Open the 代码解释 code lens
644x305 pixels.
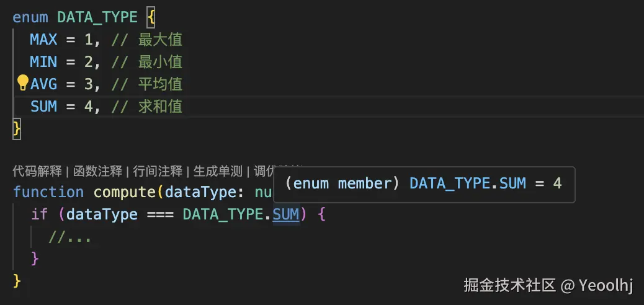(x=37, y=171)
